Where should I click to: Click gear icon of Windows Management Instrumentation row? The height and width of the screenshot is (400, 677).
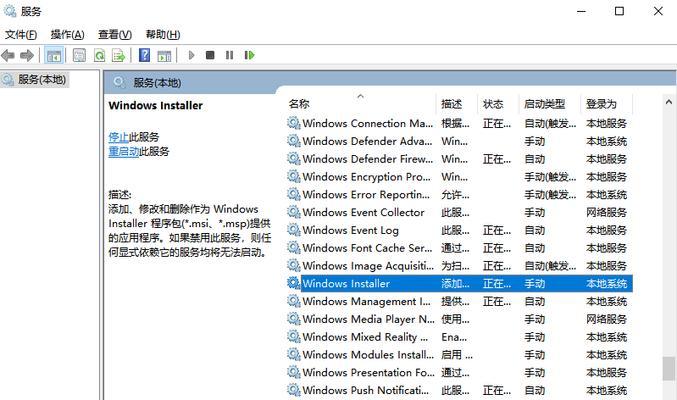click(294, 301)
